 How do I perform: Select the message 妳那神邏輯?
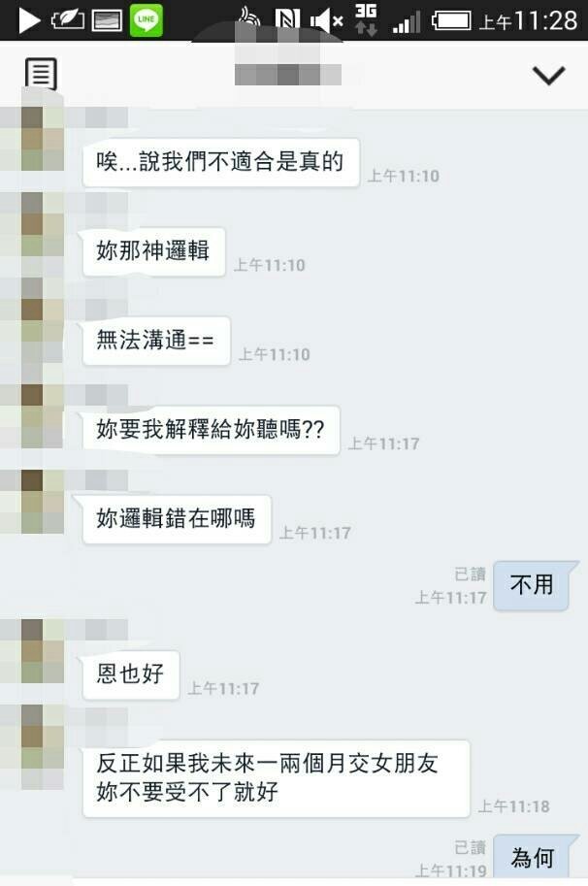153,251
